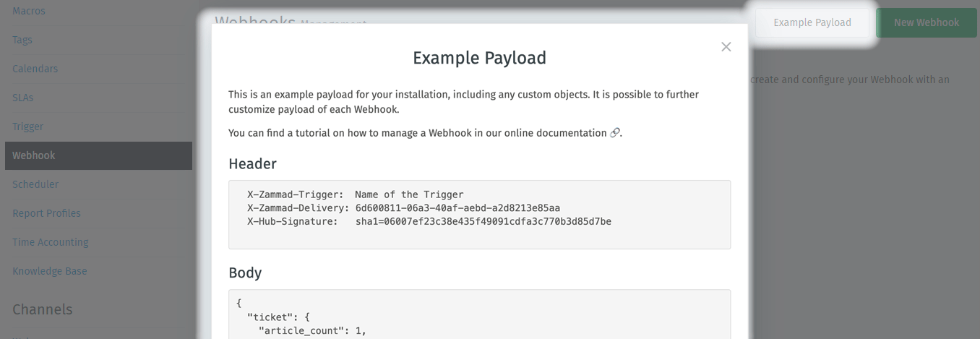Screen dimensions: 980x339
Task: Open Calendars management
Action: click(x=35, y=69)
